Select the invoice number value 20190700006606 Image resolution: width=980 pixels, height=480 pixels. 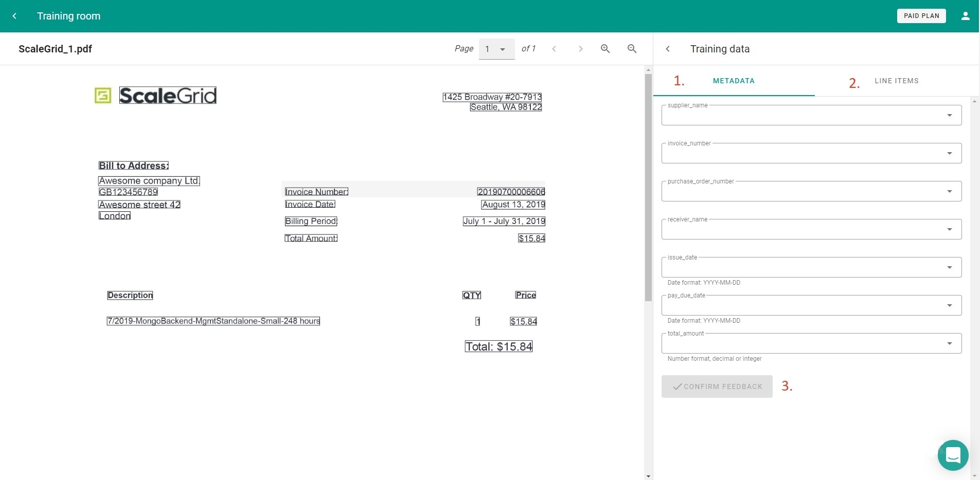tap(511, 192)
